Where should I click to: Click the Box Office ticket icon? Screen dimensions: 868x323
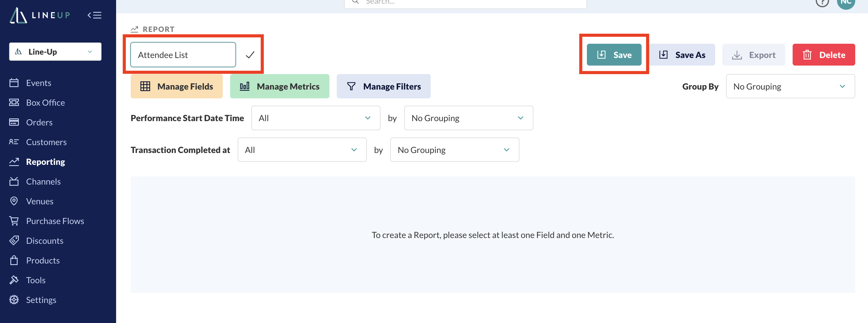click(14, 102)
